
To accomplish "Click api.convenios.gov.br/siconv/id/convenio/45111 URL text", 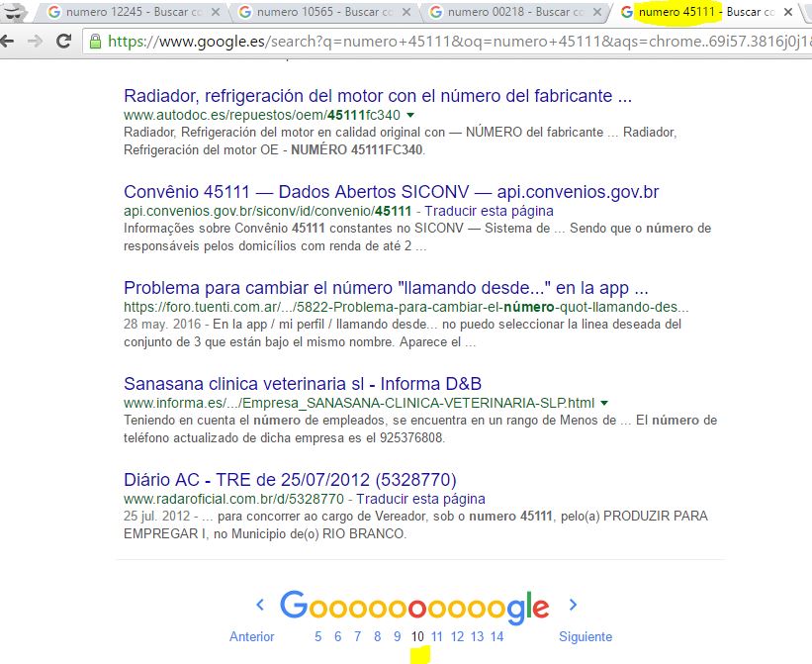I will click(267, 211).
